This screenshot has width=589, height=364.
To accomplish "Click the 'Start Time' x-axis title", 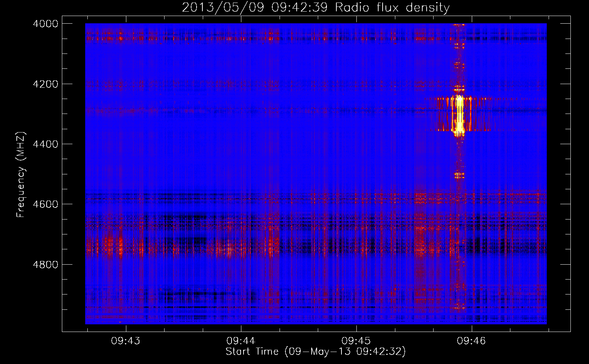I will click(x=316, y=352).
